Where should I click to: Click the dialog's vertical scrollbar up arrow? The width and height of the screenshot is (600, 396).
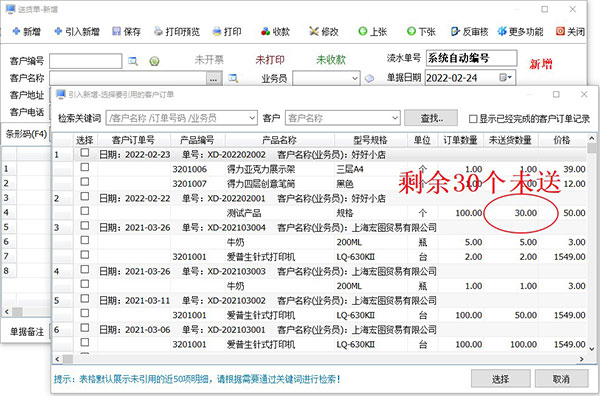(592, 138)
